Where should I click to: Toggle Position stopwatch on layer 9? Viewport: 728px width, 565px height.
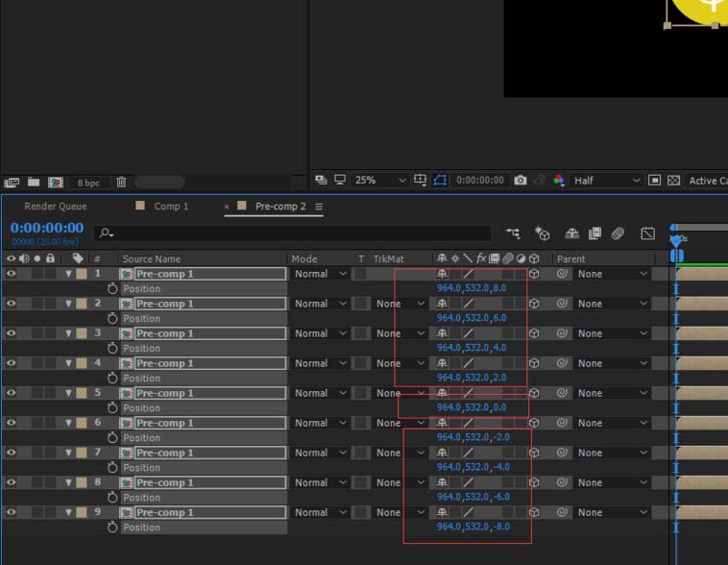coord(112,527)
